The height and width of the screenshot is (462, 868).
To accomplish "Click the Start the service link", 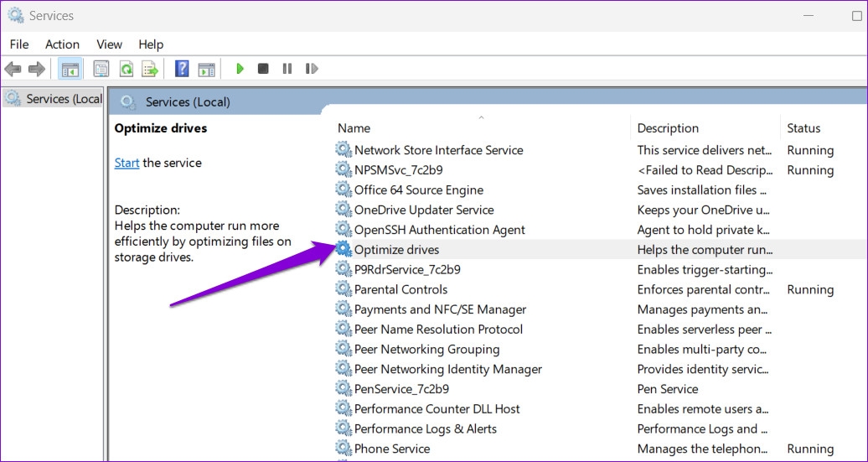I will pos(127,163).
